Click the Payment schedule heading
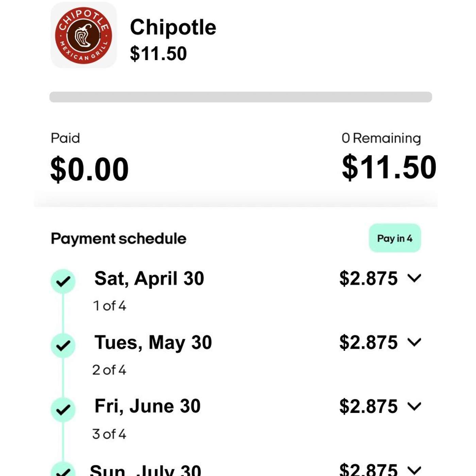The width and height of the screenshot is (476, 476). [119, 238]
